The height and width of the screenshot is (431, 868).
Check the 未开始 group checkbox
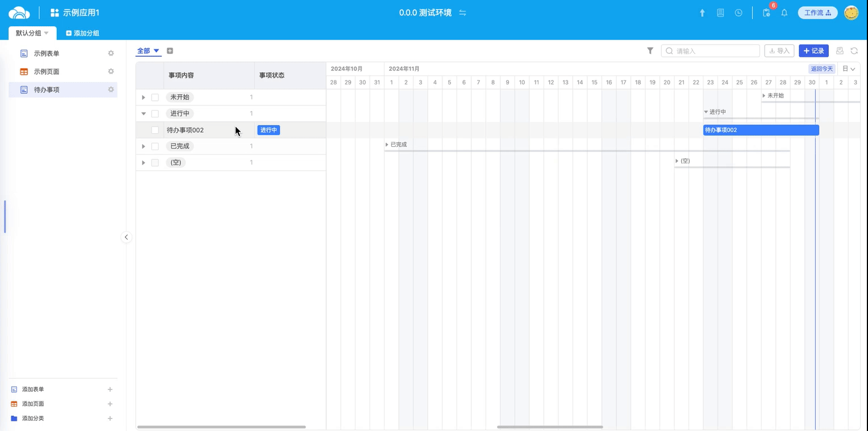click(x=155, y=98)
